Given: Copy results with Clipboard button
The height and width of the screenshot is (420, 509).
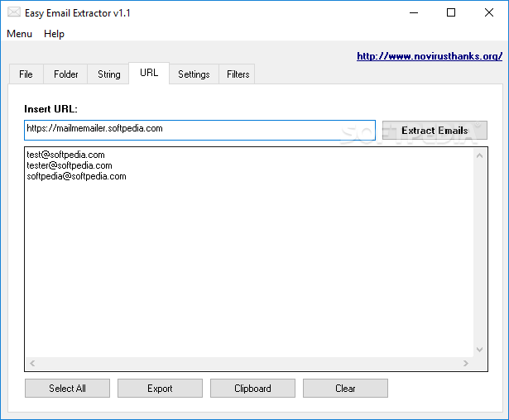Looking at the screenshot, I should (x=252, y=389).
